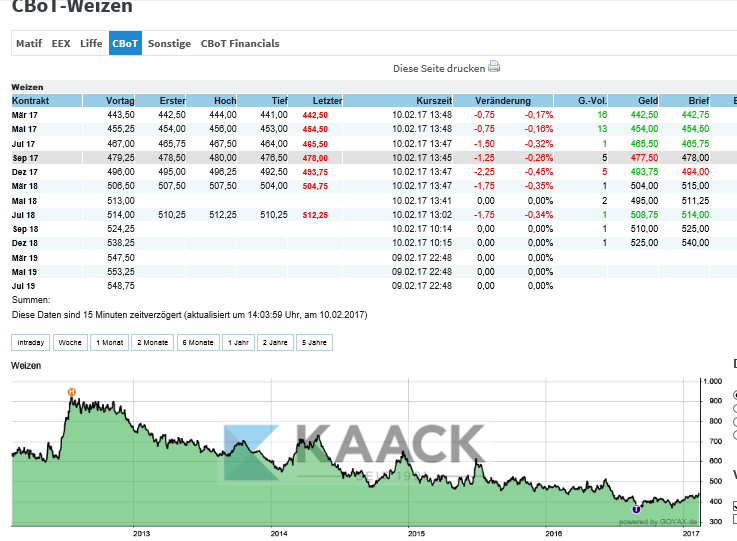Click the blue T low marker on chart
This screenshot has height=541, width=737.
tap(637, 509)
